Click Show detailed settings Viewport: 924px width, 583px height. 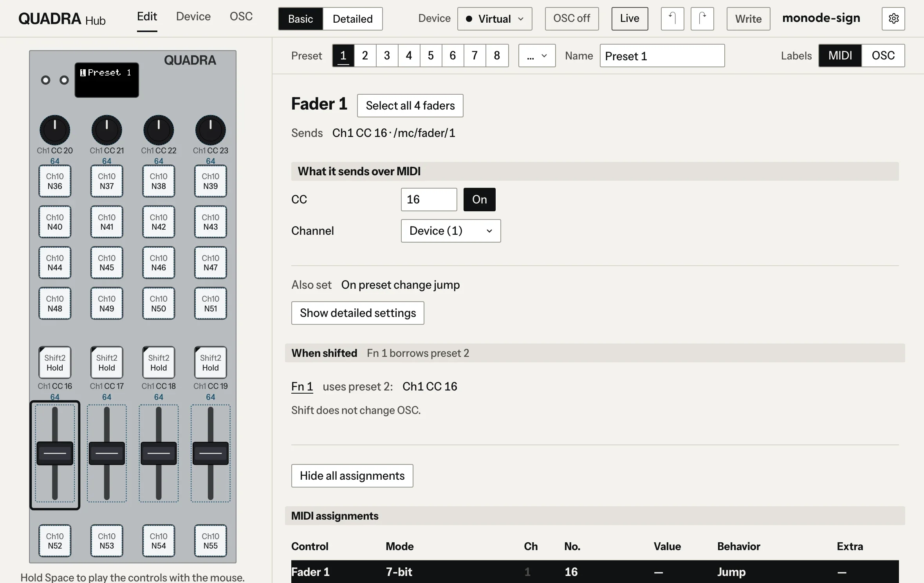tap(357, 313)
